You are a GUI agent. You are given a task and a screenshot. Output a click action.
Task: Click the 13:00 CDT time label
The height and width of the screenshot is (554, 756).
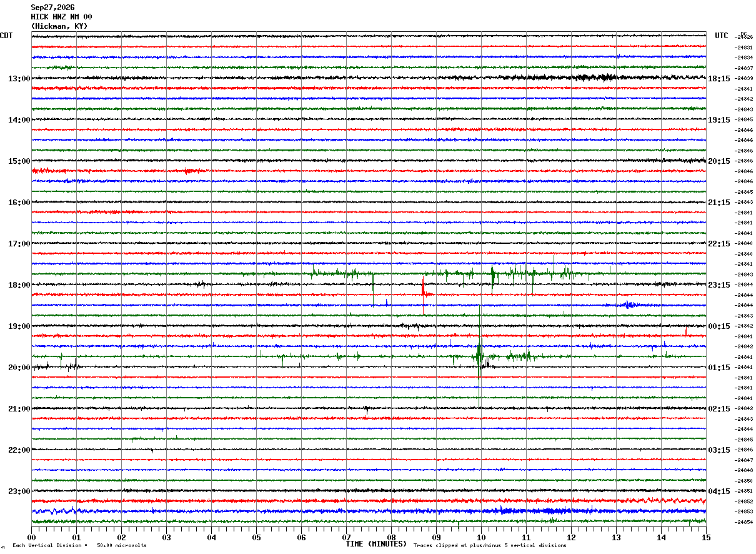[x=19, y=79]
